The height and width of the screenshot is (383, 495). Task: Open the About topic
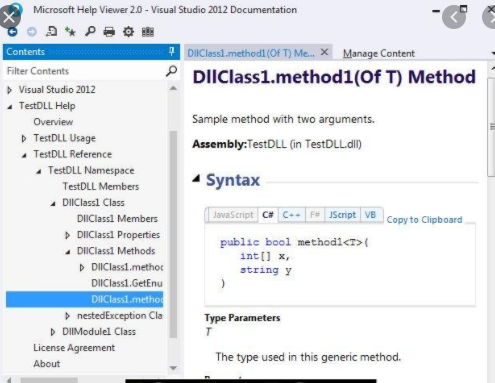tap(47, 364)
